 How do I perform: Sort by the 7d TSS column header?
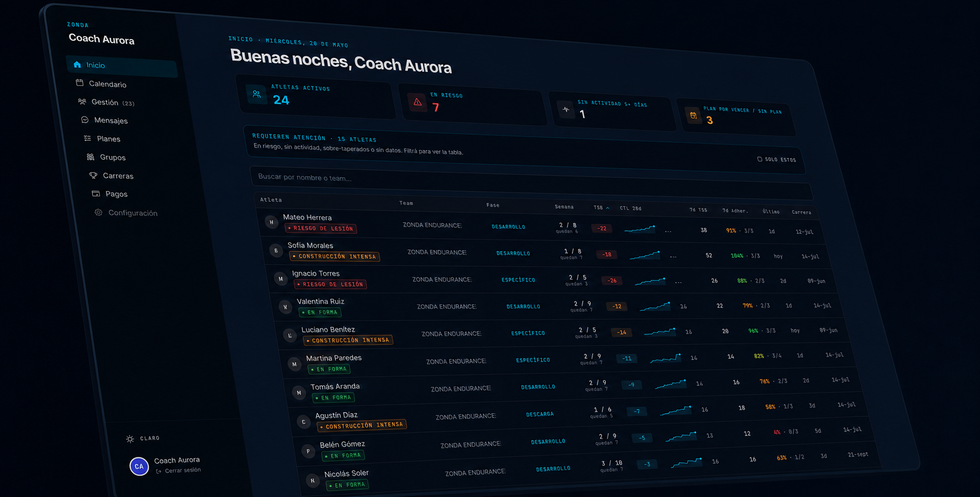point(698,210)
